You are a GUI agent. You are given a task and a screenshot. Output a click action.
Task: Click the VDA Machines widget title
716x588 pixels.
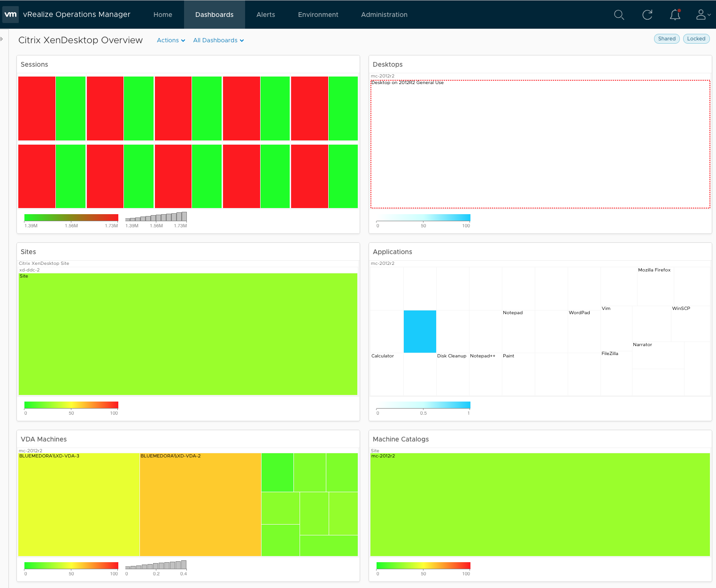(x=44, y=439)
